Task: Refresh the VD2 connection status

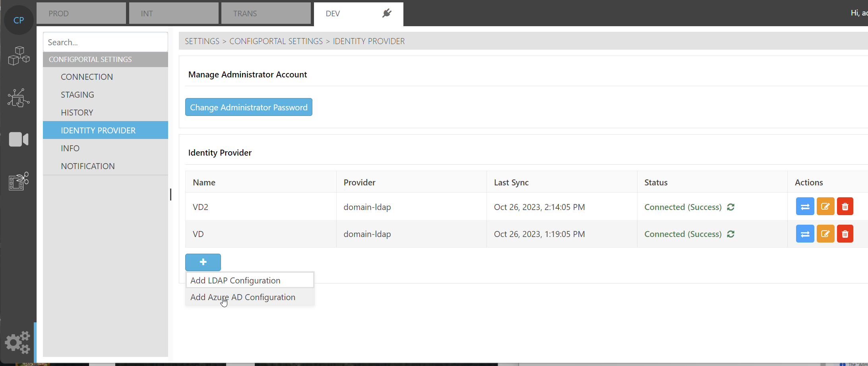Action: (730, 207)
